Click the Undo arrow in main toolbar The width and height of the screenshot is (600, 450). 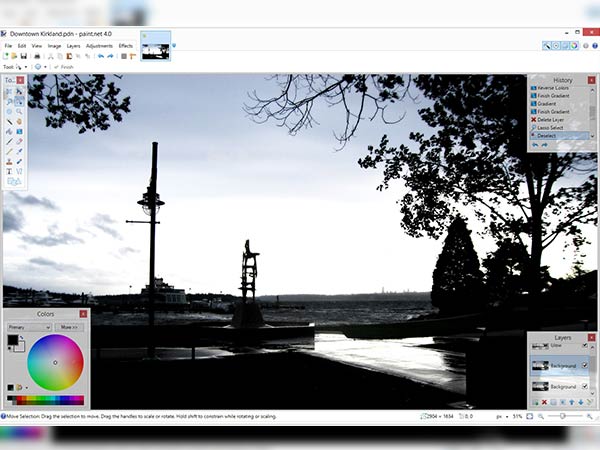(100, 56)
